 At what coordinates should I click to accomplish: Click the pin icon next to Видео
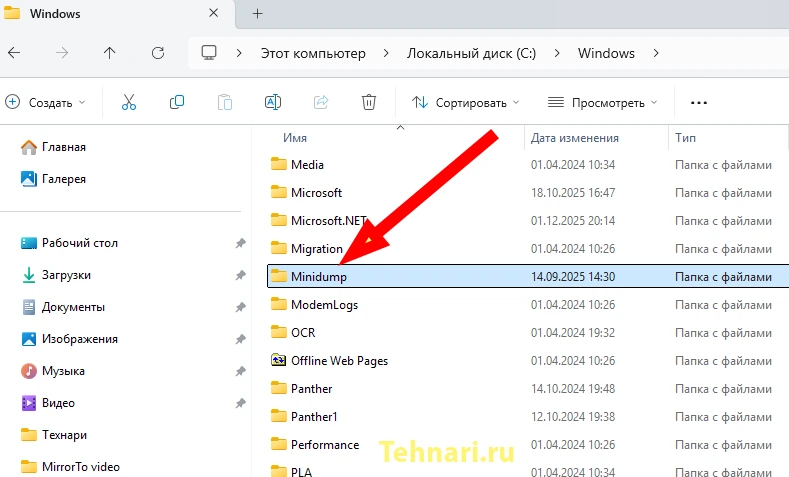pyautogui.click(x=241, y=403)
